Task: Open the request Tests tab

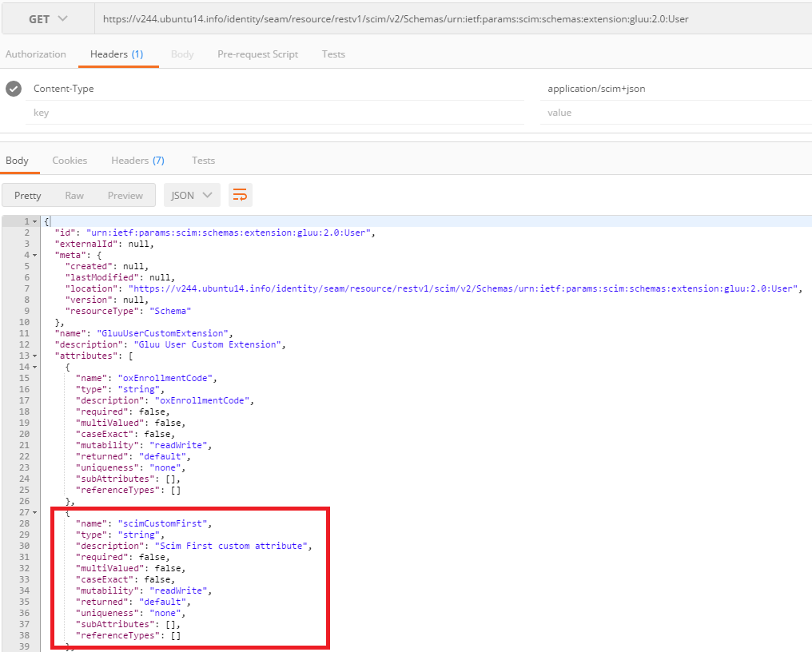Action: pos(333,54)
